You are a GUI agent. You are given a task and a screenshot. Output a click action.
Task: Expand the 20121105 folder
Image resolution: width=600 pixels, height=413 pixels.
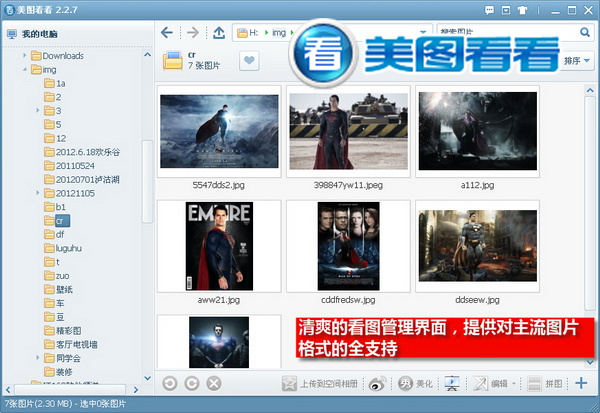click(38, 193)
